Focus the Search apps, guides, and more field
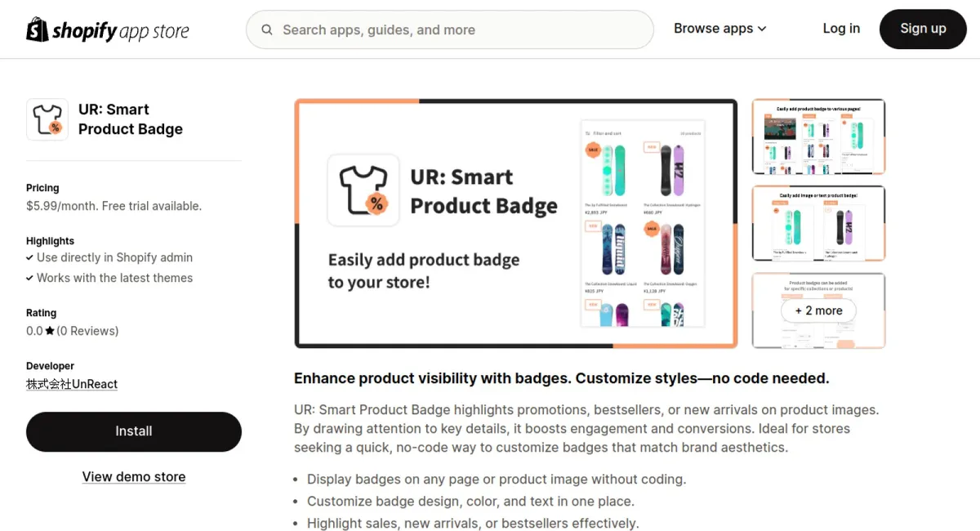 (457, 30)
